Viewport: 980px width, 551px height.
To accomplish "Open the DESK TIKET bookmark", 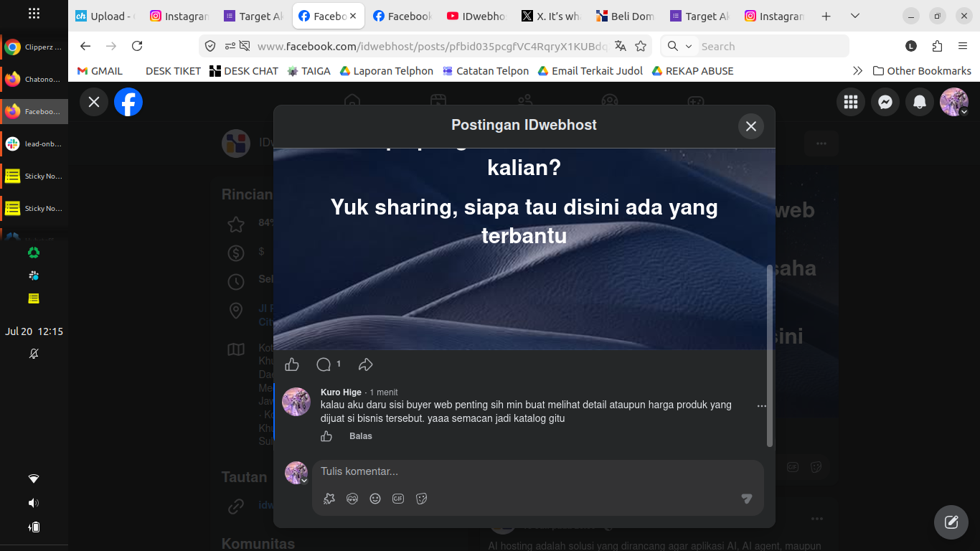I will click(173, 71).
